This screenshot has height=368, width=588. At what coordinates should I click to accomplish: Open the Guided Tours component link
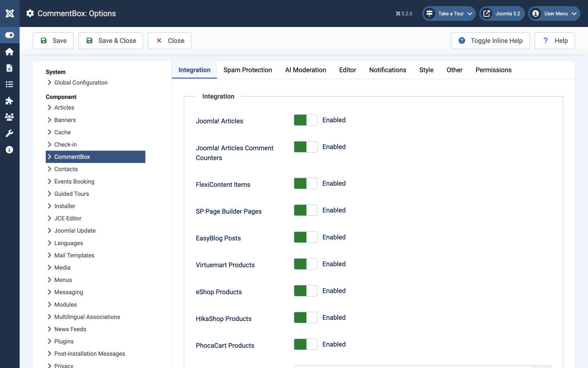pyautogui.click(x=96, y=194)
